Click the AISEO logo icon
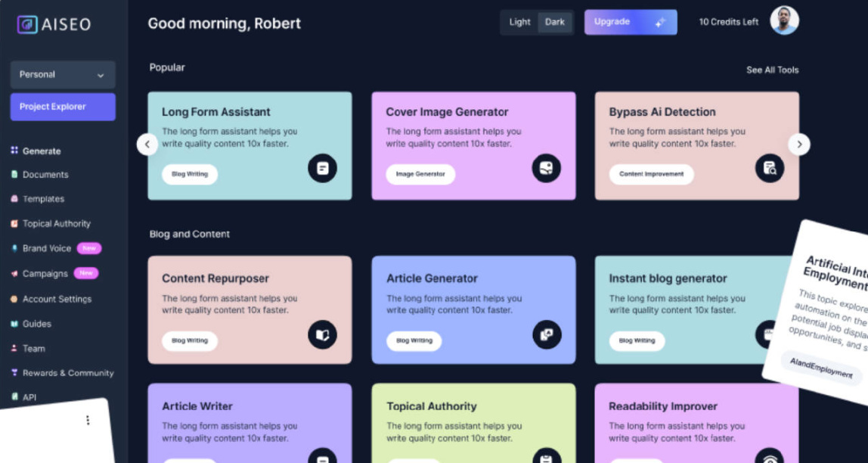 (x=27, y=24)
